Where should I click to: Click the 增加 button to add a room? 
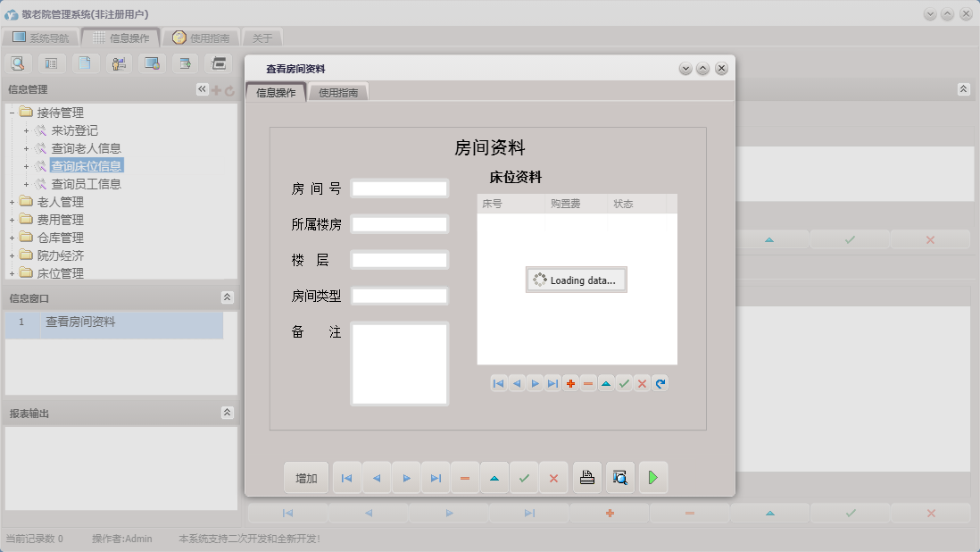(306, 477)
